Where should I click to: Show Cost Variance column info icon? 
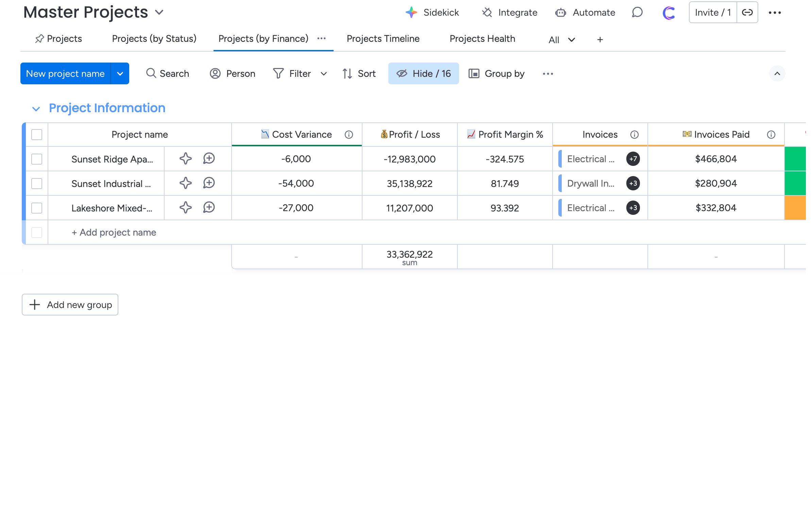coord(349,135)
